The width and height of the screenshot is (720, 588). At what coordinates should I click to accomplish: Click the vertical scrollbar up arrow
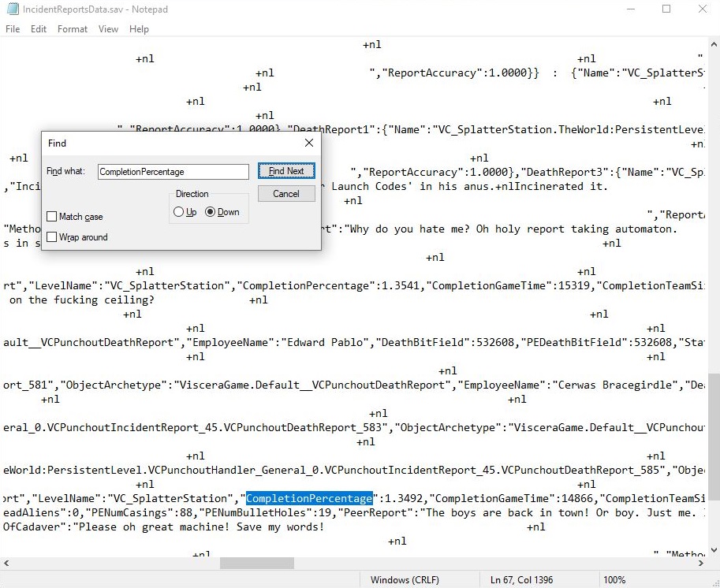pyautogui.click(x=714, y=44)
